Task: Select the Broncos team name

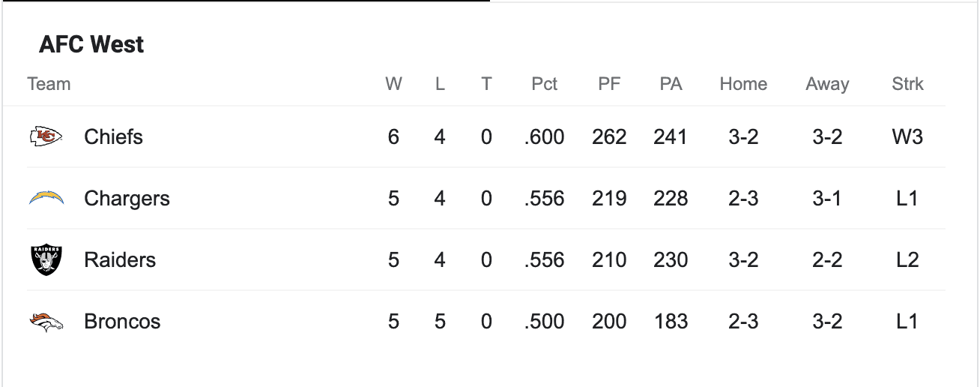Action: point(122,321)
